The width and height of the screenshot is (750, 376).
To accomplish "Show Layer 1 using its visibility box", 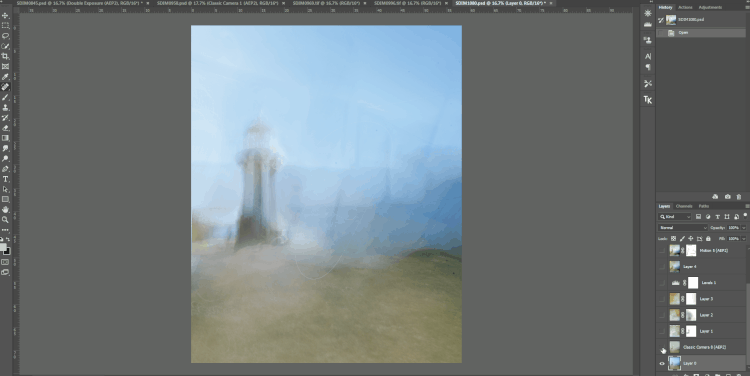I will click(662, 331).
